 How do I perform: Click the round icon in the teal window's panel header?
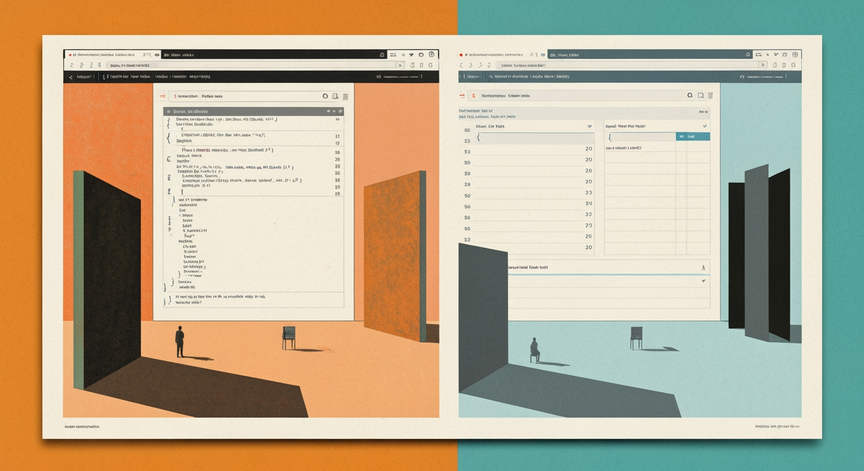[689, 95]
